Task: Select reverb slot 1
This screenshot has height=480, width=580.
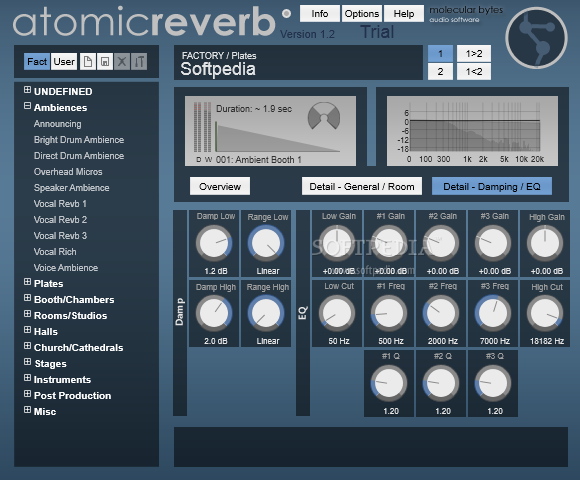Action: click(440, 54)
